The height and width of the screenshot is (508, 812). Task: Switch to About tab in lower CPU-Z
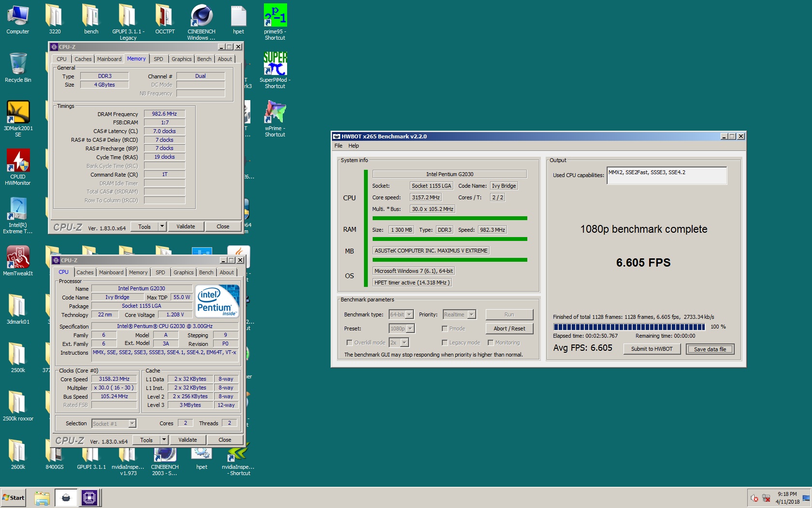[227, 272]
